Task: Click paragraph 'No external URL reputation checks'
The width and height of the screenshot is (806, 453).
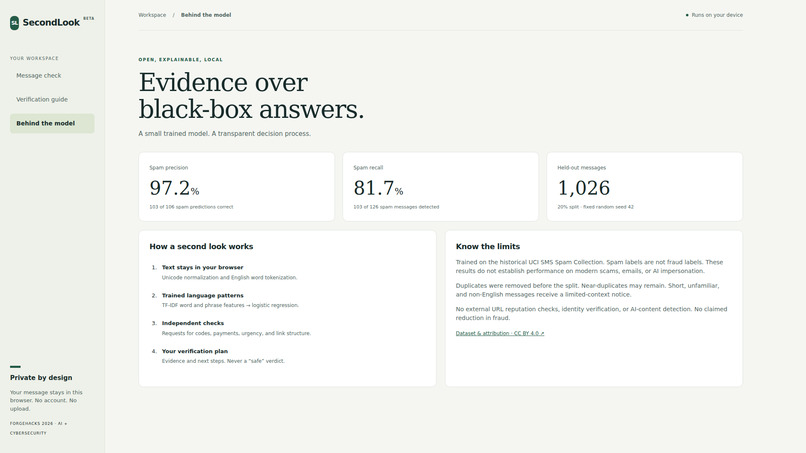Action: click(x=591, y=313)
